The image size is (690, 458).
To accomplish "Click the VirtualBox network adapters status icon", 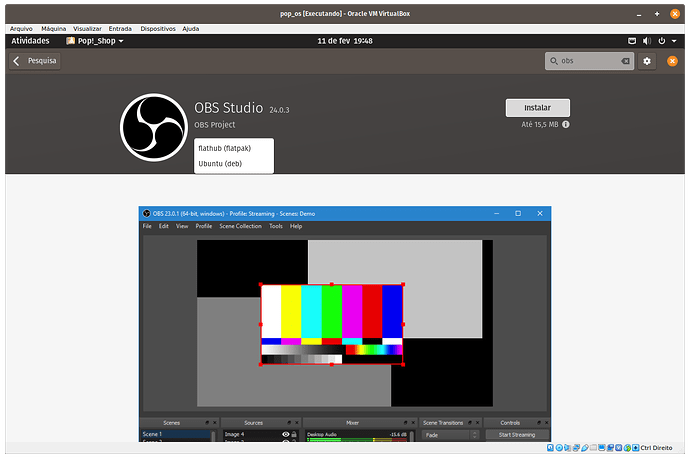I will pyautogui.click(x=576, y=447).
